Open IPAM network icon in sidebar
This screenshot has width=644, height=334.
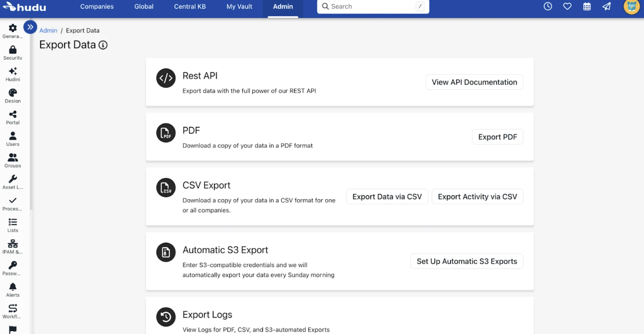tap(13, 243)
